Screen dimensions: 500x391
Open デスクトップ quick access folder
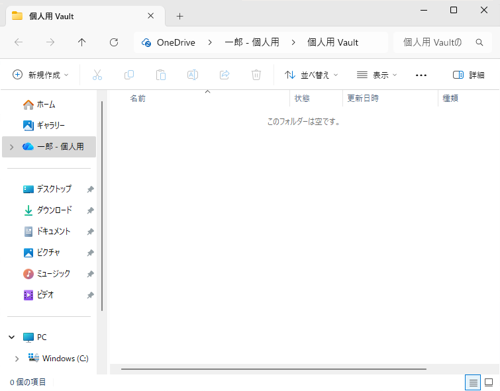pos(50,189)
